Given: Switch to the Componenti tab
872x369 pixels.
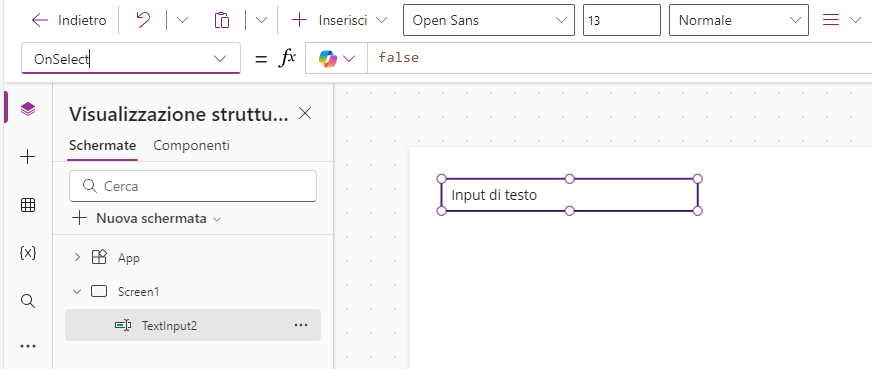Looking at the screenshot, I should (x=191, y=146).
